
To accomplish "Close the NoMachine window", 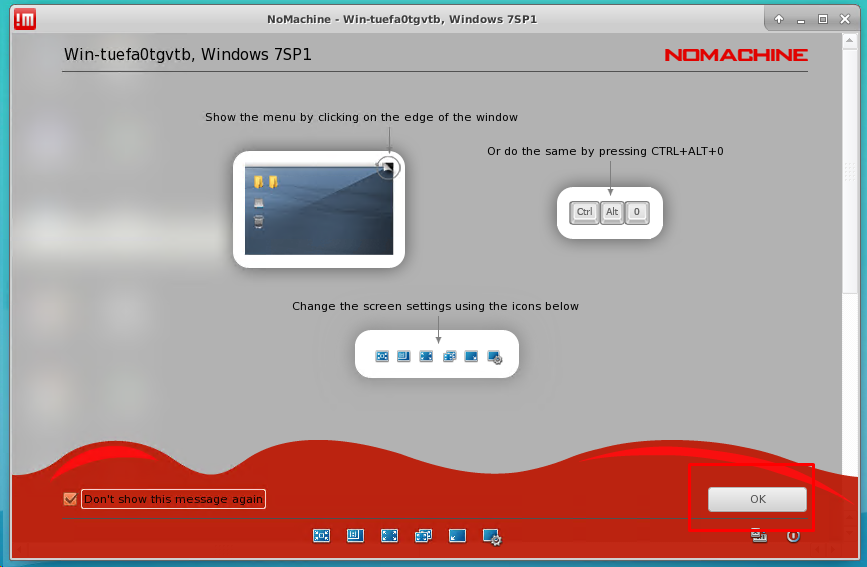I will [845, 19].
